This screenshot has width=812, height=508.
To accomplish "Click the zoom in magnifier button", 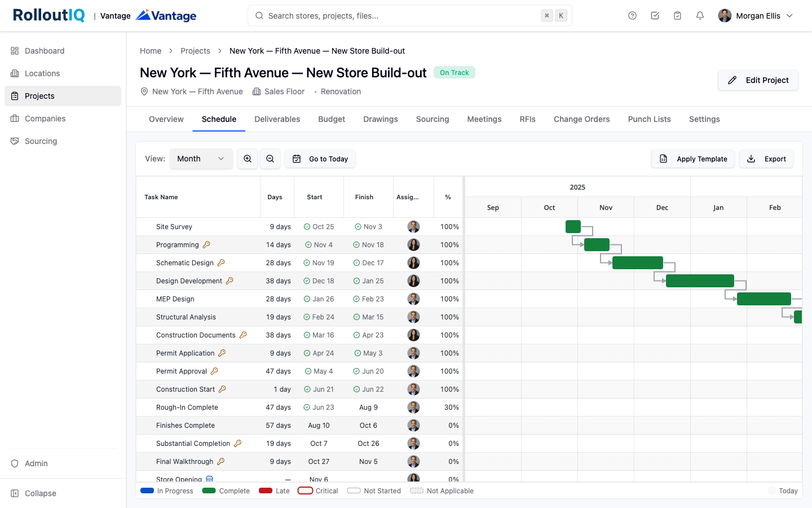I will (248, 159).
